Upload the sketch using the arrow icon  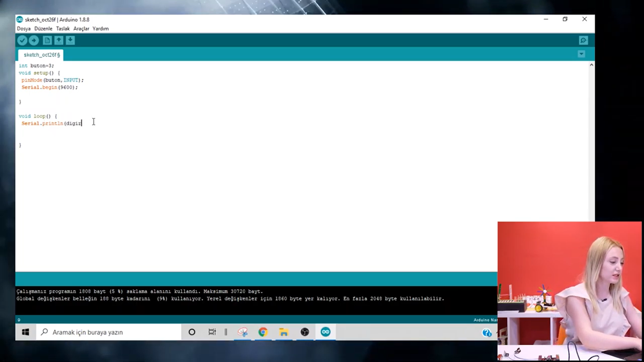[34, 40]
